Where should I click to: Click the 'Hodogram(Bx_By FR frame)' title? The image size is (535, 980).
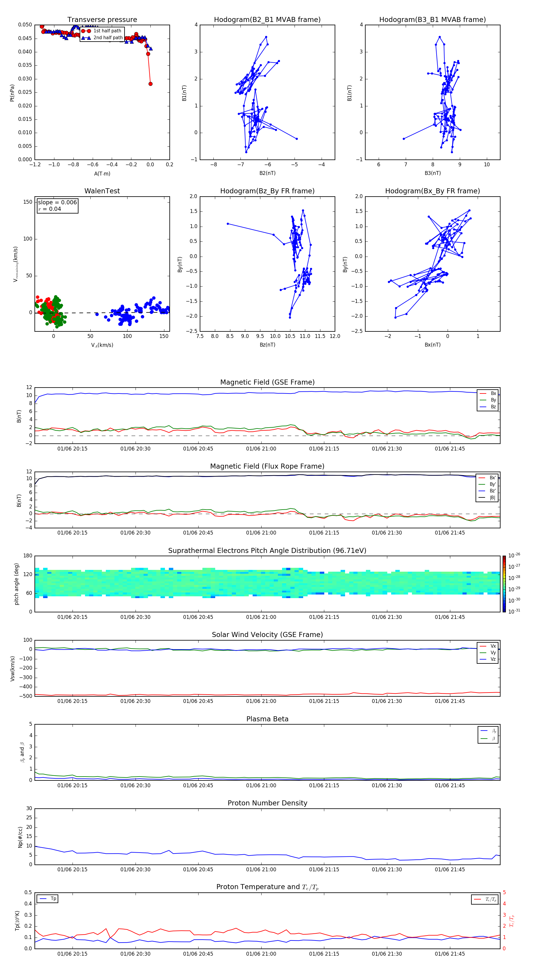pos(432,191)
